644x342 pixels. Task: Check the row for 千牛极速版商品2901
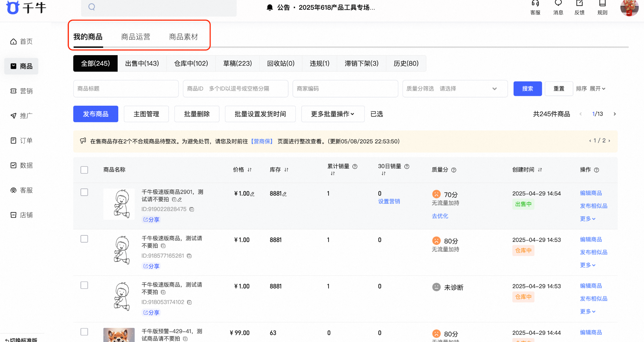(x=84, y=192)
